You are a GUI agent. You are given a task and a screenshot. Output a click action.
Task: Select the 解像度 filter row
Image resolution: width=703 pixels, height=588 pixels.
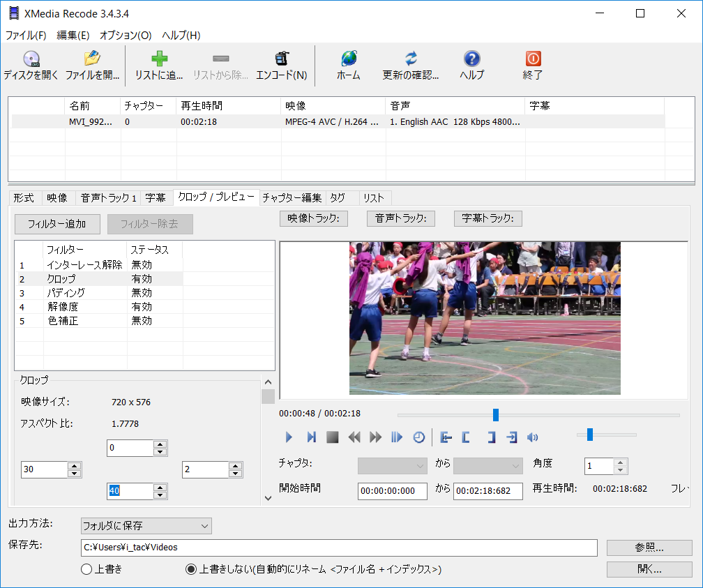(x=98, y=307)
